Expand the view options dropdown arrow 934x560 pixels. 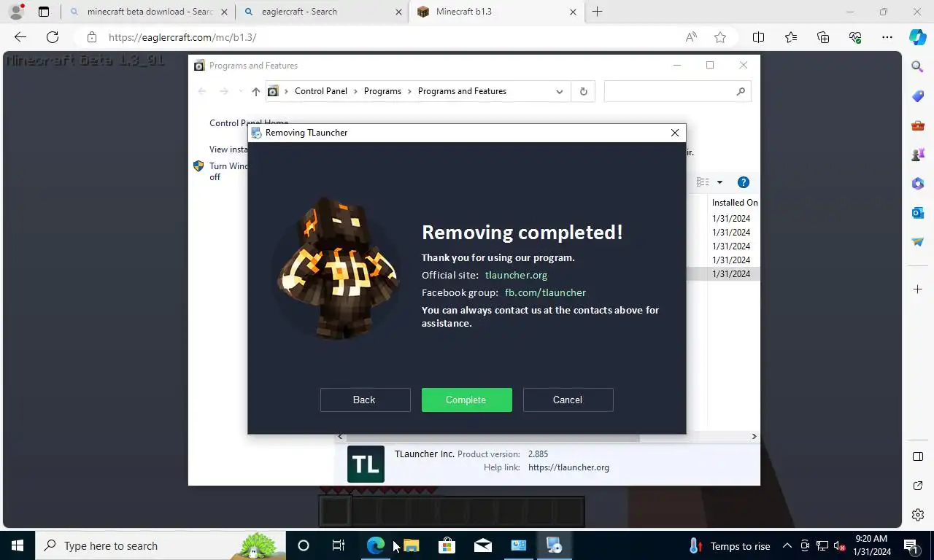(x=719, y=182)
